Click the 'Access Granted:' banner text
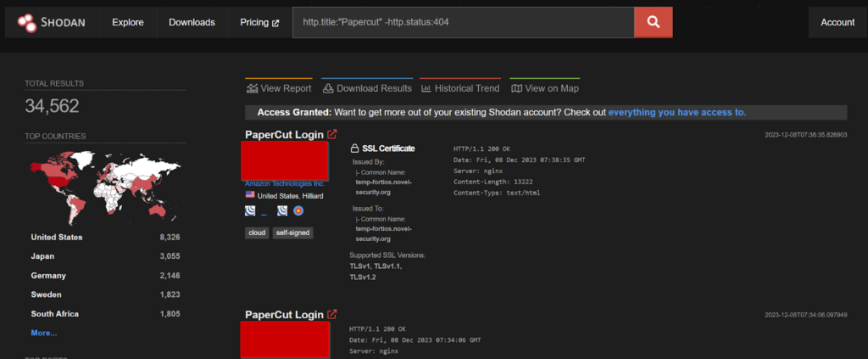Viewport: 868px width, 359px height. (x=294, y=112)
